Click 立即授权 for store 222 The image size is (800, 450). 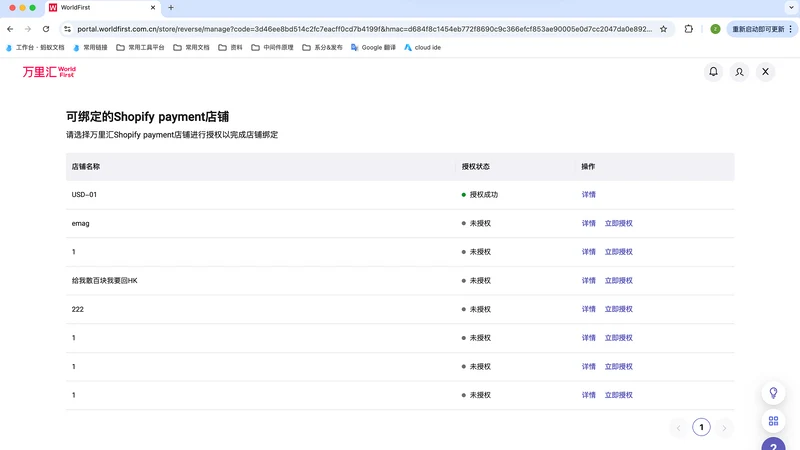click(618, 309)
